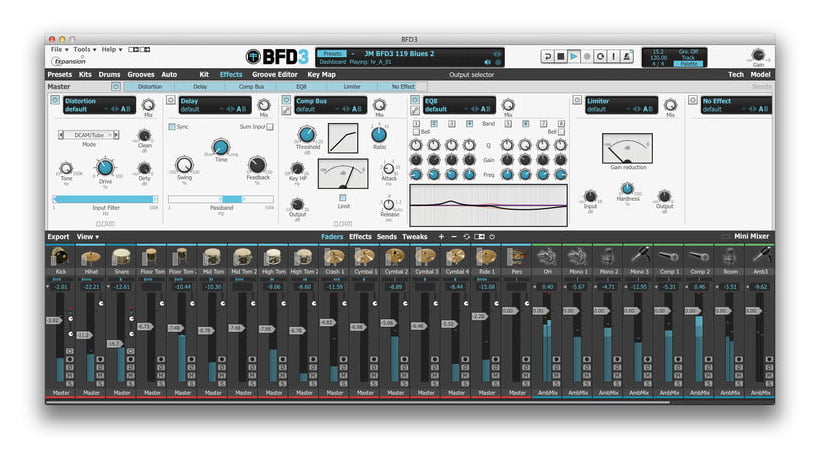The height and width of the screenshot is (461, 820).
Task: Open the Tools menu dropdown
Action: [84, 49]
